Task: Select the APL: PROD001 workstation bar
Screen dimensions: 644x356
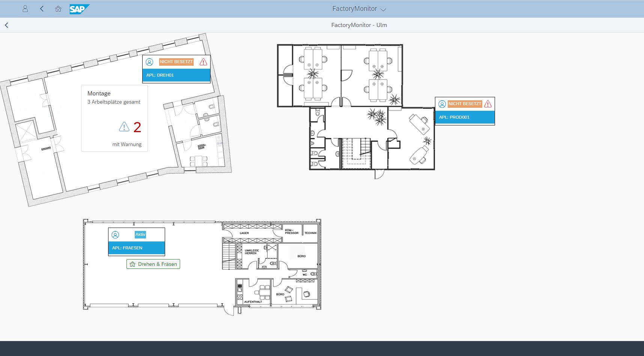Action: point(465,117)
